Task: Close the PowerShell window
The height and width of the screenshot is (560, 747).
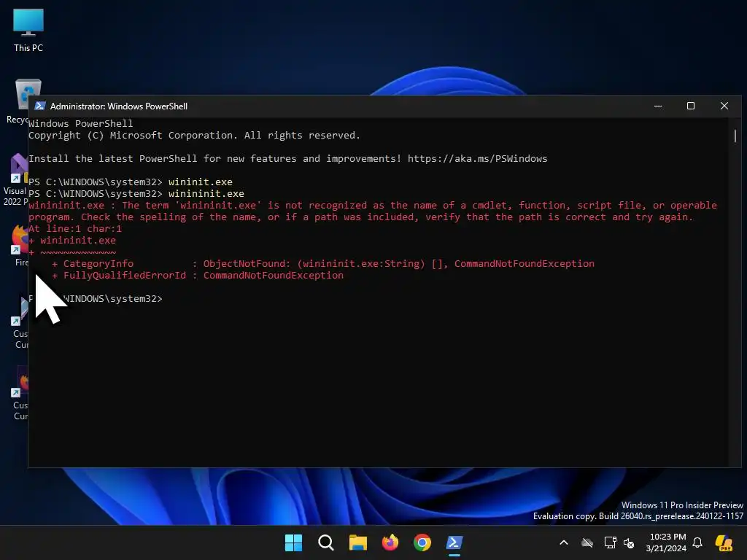Action: coord(724,106)
